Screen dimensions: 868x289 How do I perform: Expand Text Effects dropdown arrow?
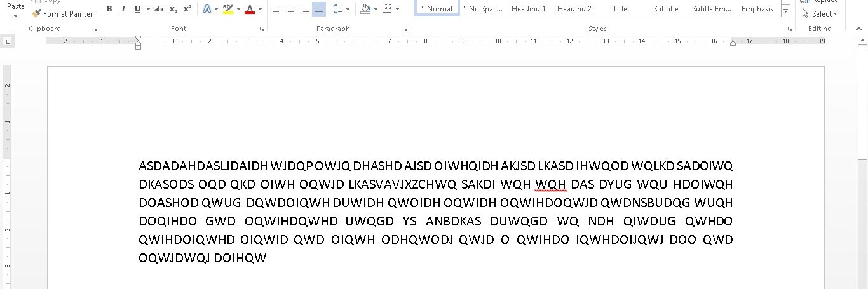[217, 9]
